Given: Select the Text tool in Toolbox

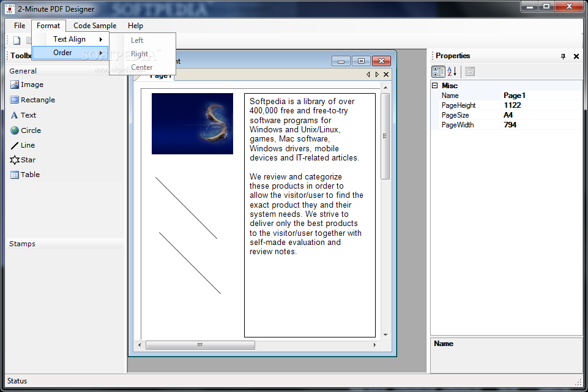Looking at the screenshot, I should tap(23, 115).
